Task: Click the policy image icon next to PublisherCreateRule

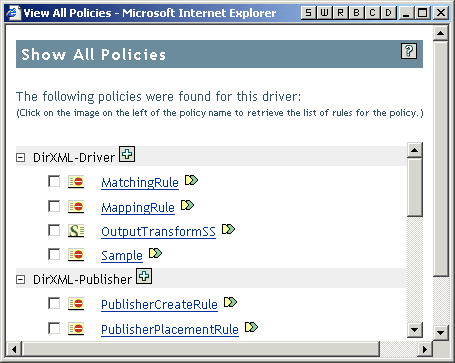Action: [76, 304]
